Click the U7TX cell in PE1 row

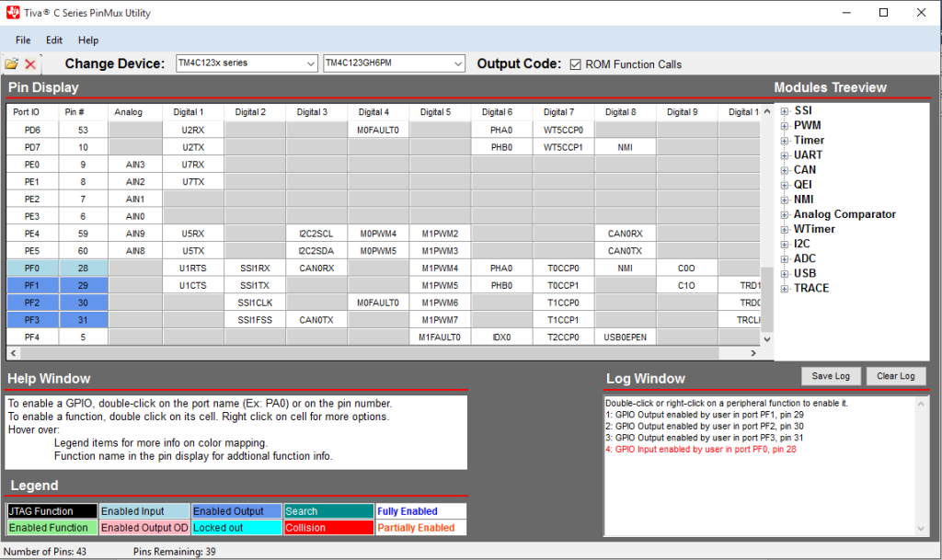click(193, 182)
